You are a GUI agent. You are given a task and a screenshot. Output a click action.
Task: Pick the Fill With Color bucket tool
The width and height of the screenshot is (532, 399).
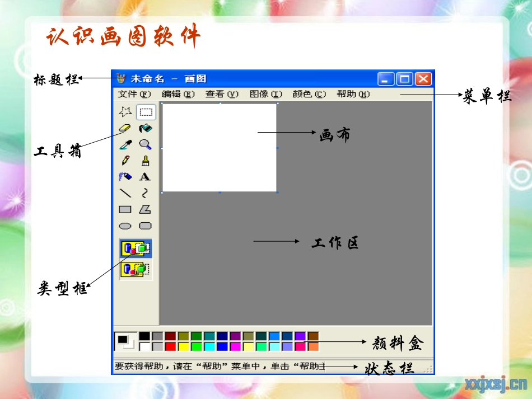tap(146, 128)
